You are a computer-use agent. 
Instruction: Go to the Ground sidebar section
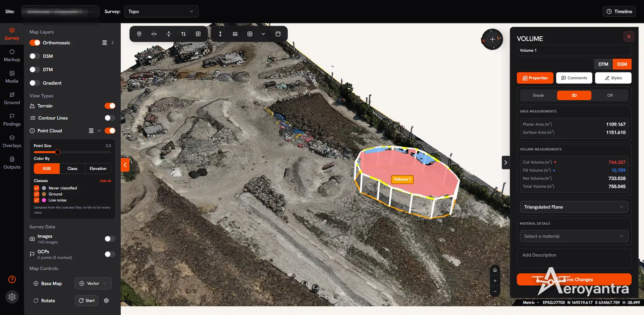12,98
